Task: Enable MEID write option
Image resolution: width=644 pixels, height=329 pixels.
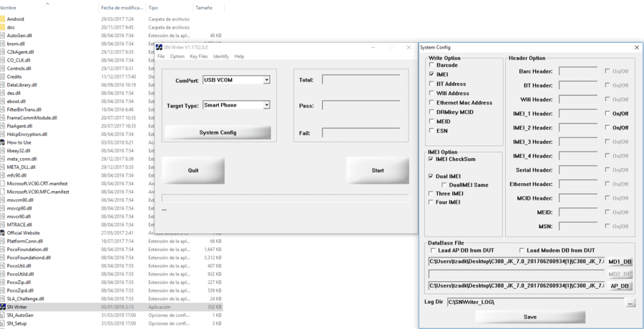Action: tap(431, 121)
